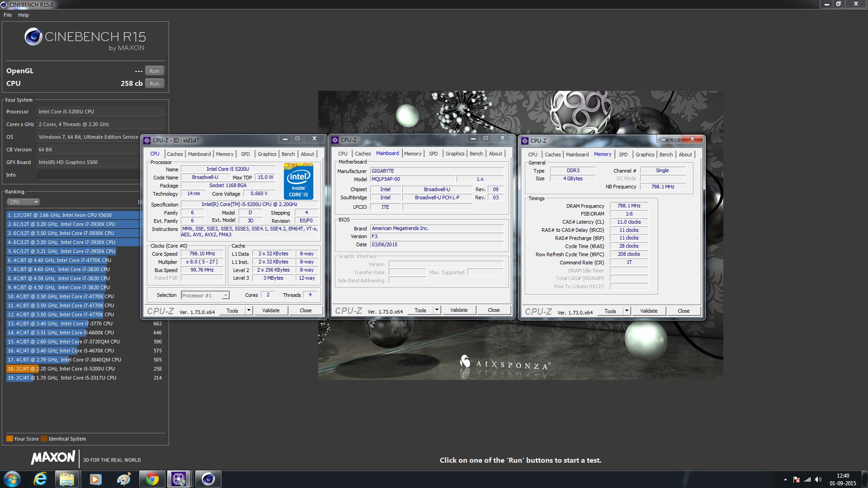Viewport: 868px width, 488px height.
Task: Open network signal tray icon
Action: pos(807,479)
